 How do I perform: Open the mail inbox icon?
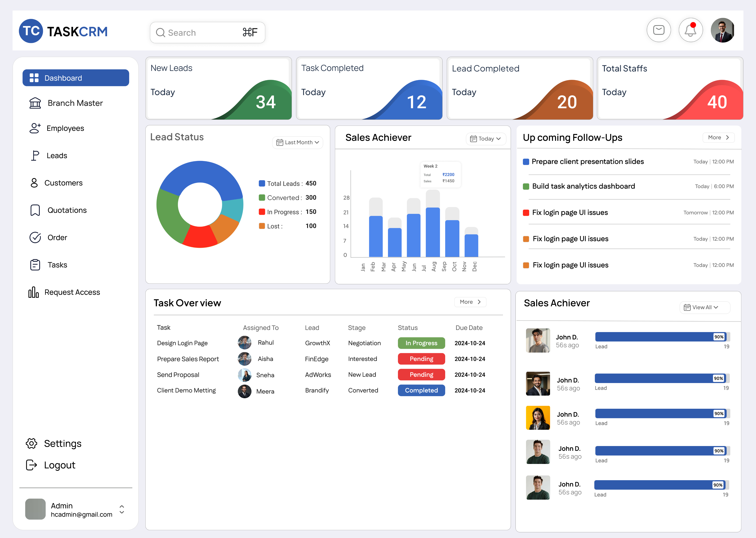(658, 30)
